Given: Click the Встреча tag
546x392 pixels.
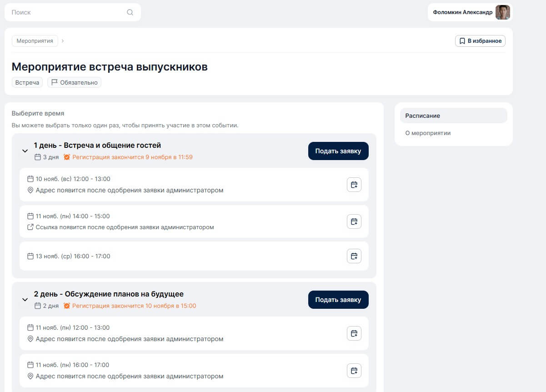Looking at the screenshot, I should (27, 82).
